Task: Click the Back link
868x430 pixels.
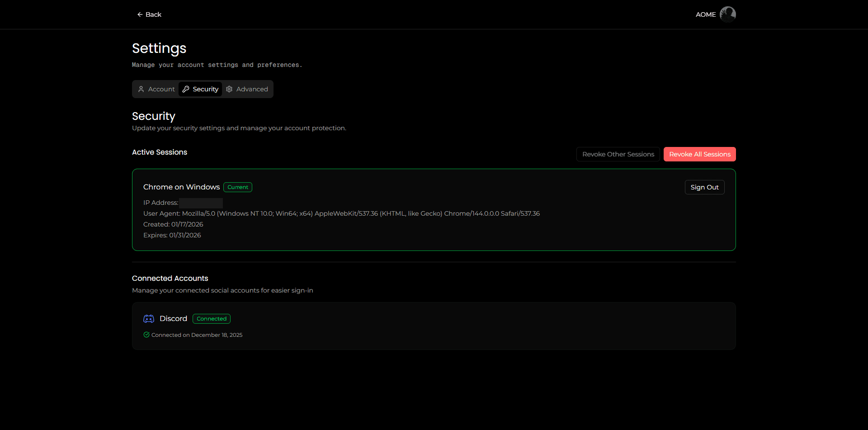Action: (153, 14)
